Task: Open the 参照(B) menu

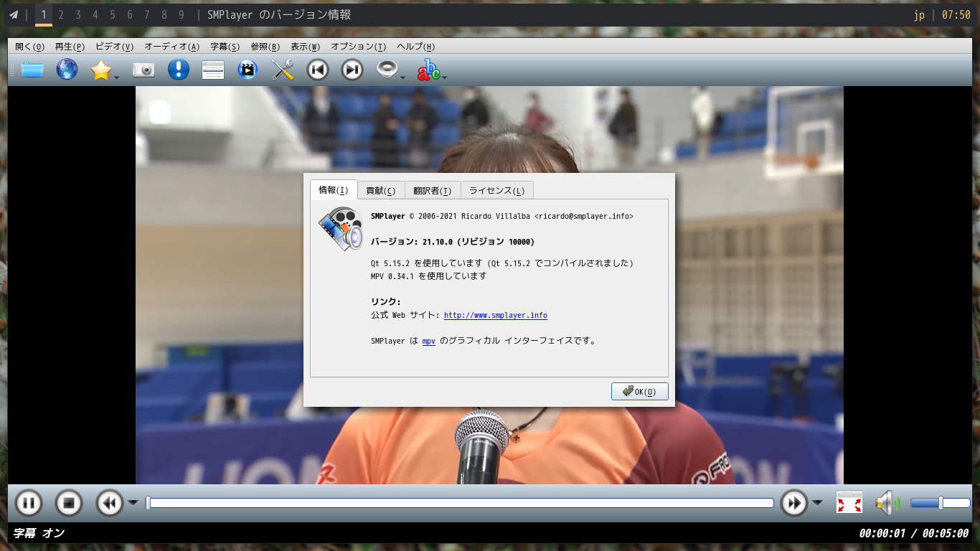Action: (265, 47)
